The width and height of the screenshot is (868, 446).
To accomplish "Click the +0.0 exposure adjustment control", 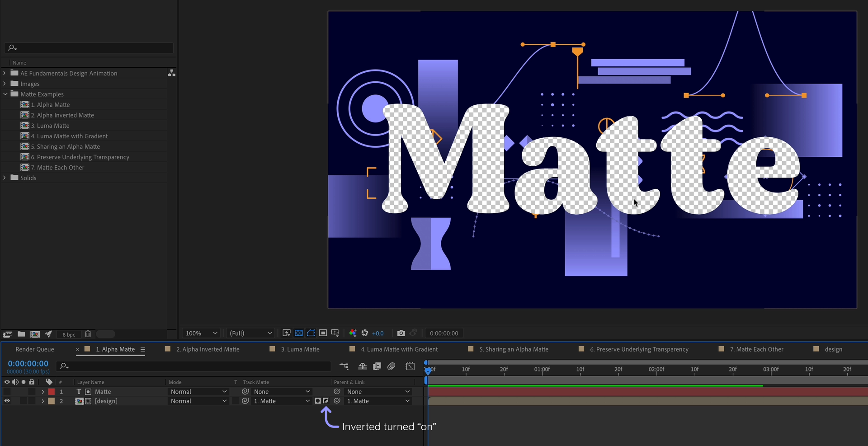I will click(x=378, y=333).
